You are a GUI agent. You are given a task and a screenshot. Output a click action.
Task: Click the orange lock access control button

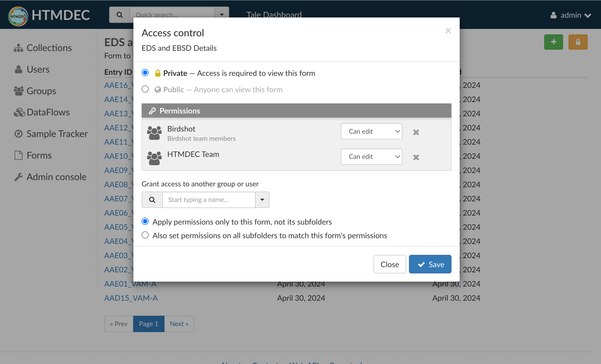(x=578, y=42)
